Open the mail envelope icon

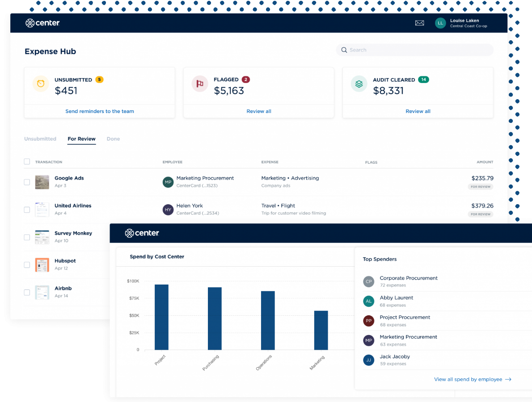(x=419, y=23)
